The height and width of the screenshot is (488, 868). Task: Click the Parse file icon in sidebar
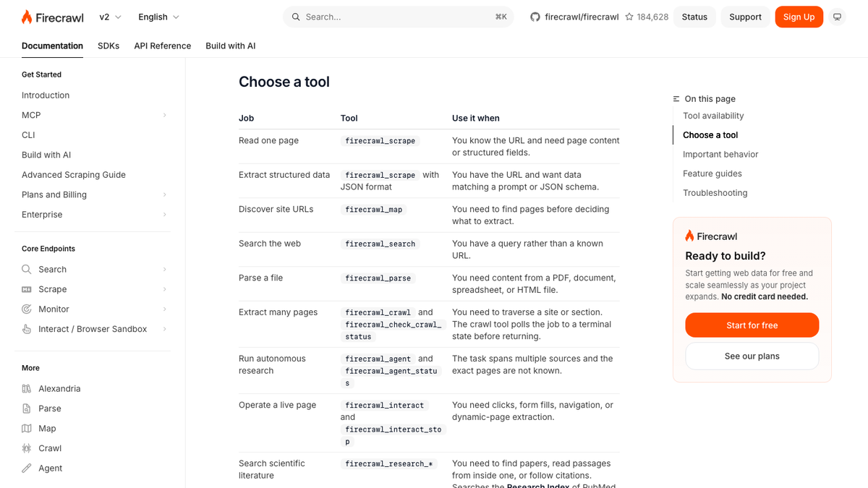26,408
